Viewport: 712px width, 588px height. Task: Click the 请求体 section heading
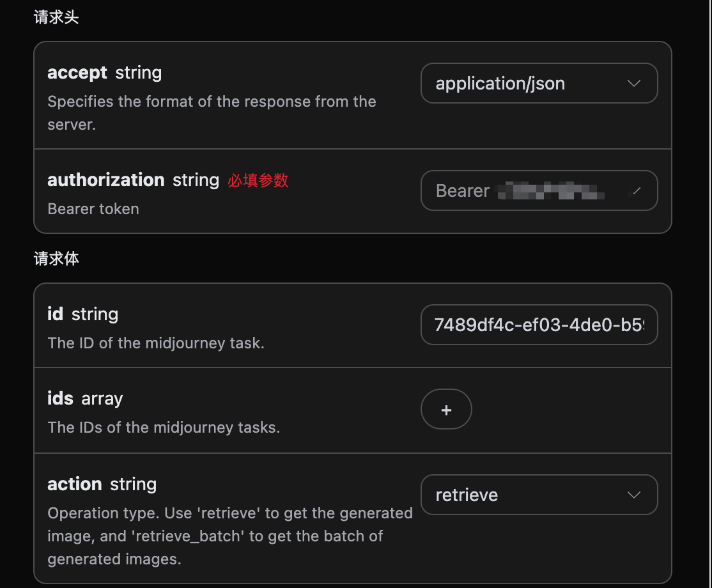[x=56, y=259]
